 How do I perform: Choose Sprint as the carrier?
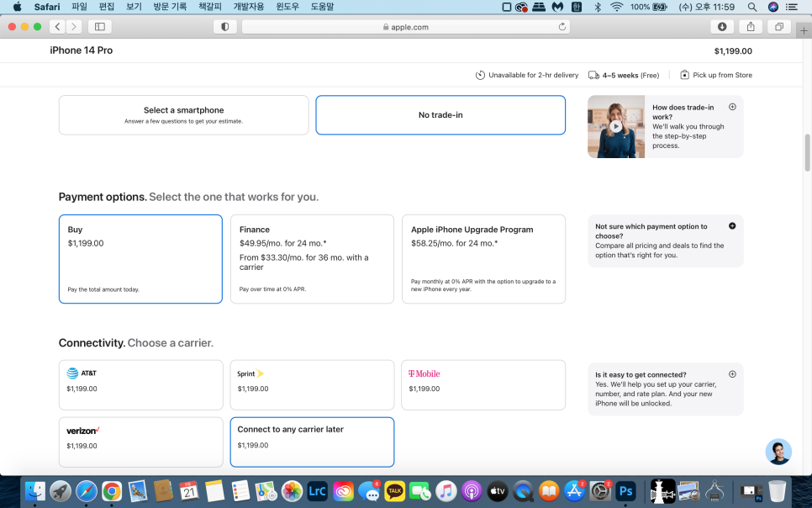(x=312, y=385)
